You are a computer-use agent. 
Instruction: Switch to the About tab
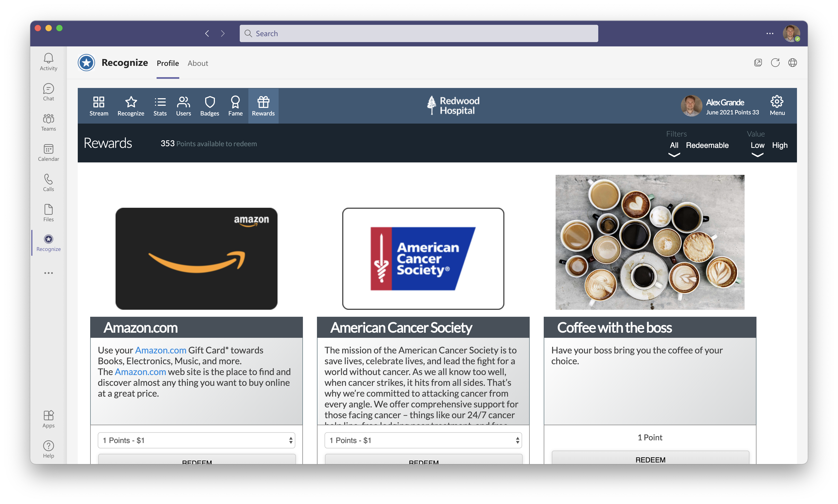click(x=198, y=63)
